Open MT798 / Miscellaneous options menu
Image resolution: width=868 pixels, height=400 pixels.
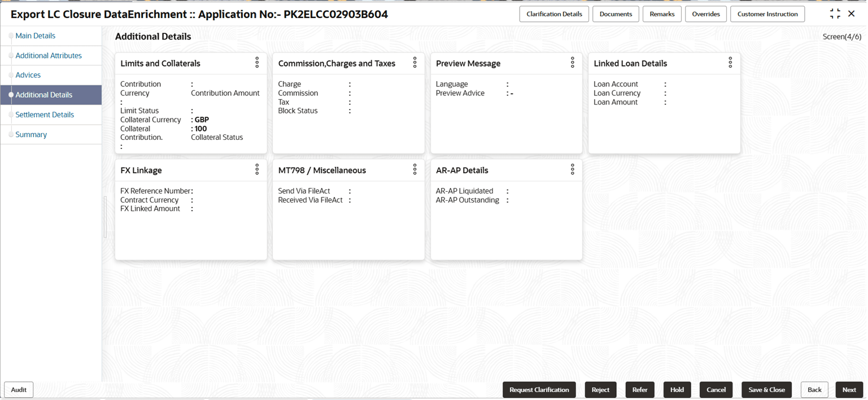pos(415,169)
